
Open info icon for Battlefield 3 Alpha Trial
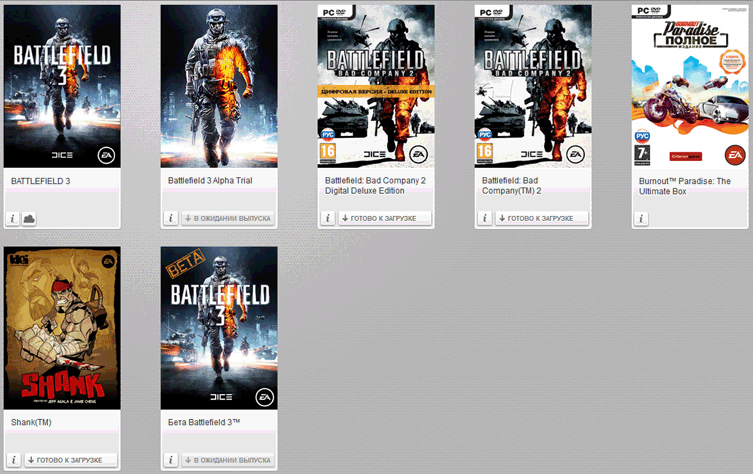171,218
